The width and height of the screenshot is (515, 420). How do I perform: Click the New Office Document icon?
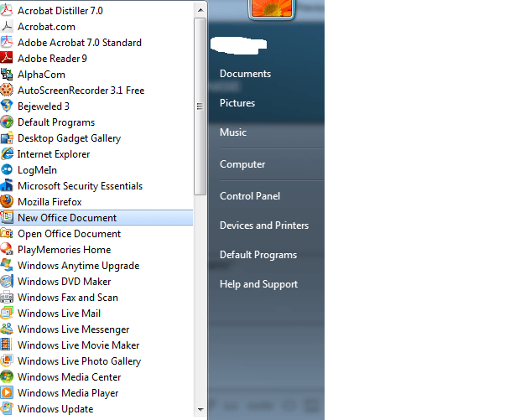(x=7, y=217)
